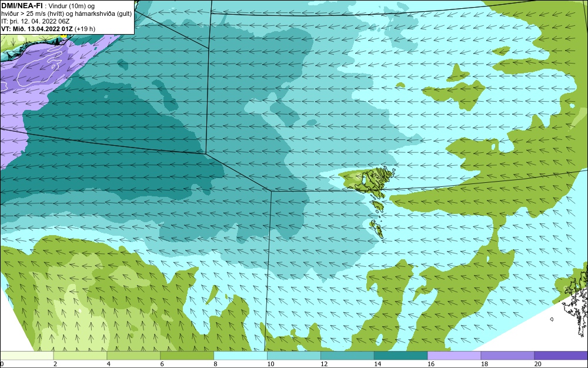The image size is (588, 368).
Task: Click the 12–14 m/s teal legend swatch
Action: [x=348, y=356]
